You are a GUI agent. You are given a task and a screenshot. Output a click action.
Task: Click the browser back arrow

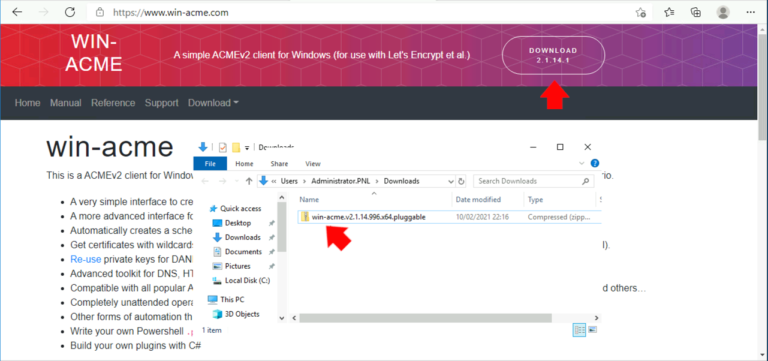17,12
